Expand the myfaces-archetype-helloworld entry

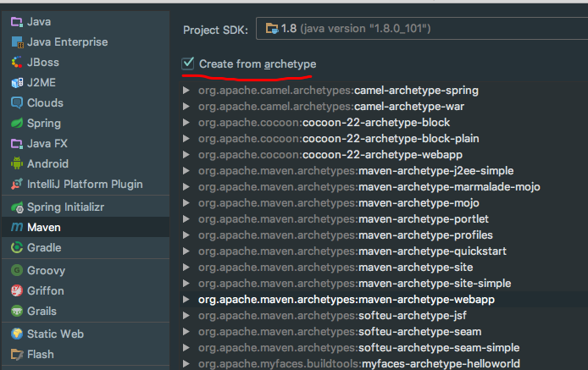186,363
